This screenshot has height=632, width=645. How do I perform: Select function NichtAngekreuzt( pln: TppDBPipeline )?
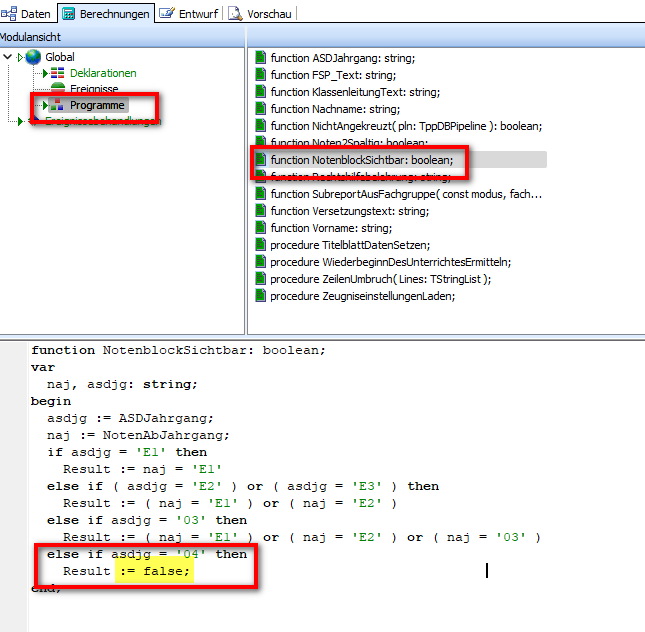406,126
